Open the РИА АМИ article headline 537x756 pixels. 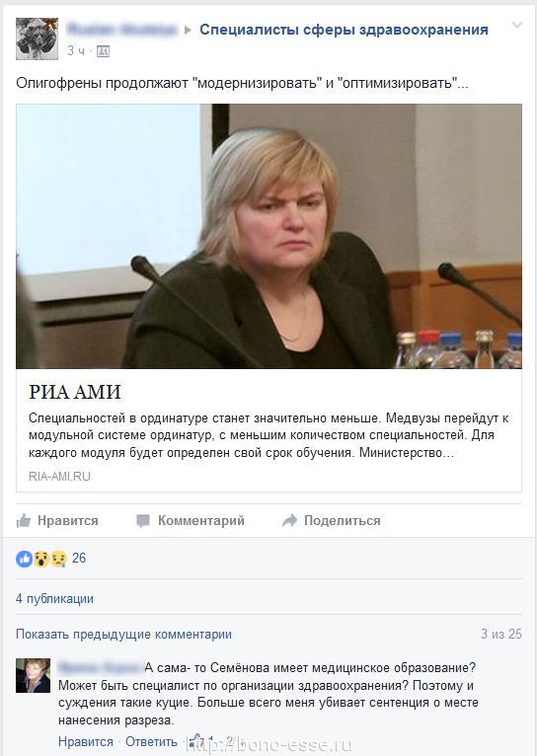75,392
